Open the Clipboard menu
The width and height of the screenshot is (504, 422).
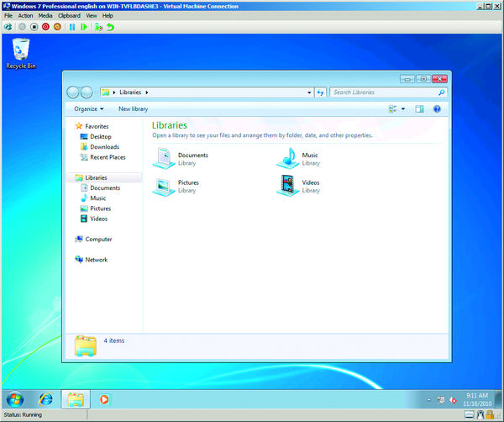70,16
